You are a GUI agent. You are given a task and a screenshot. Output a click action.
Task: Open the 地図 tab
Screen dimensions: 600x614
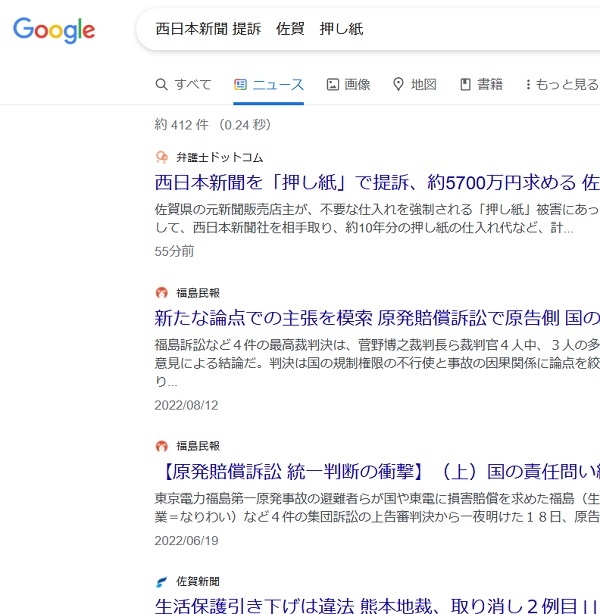click(x=424, y=84)
